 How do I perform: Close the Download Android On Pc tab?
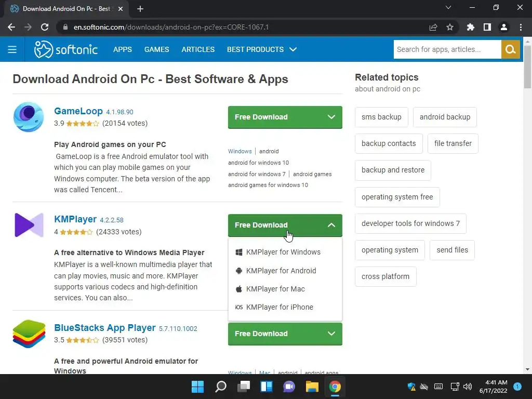121,9
